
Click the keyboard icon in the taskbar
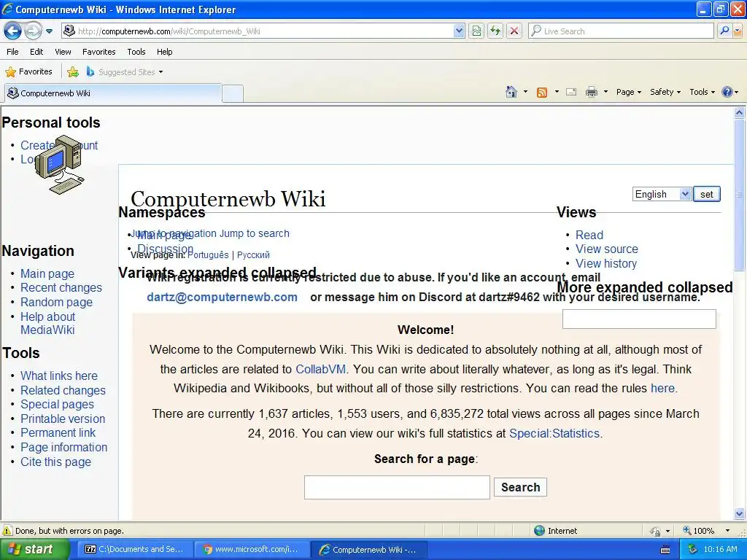click(665, 550)
